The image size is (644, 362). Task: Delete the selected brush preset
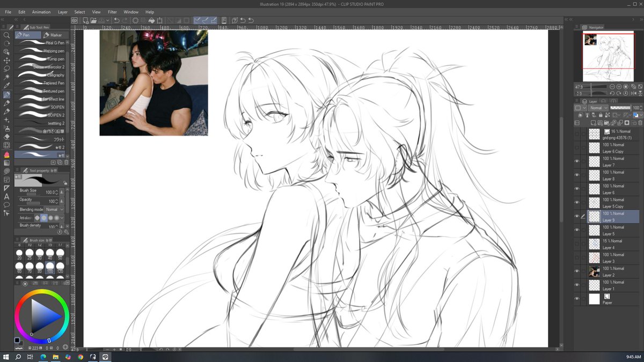click(x=67, y=162)
